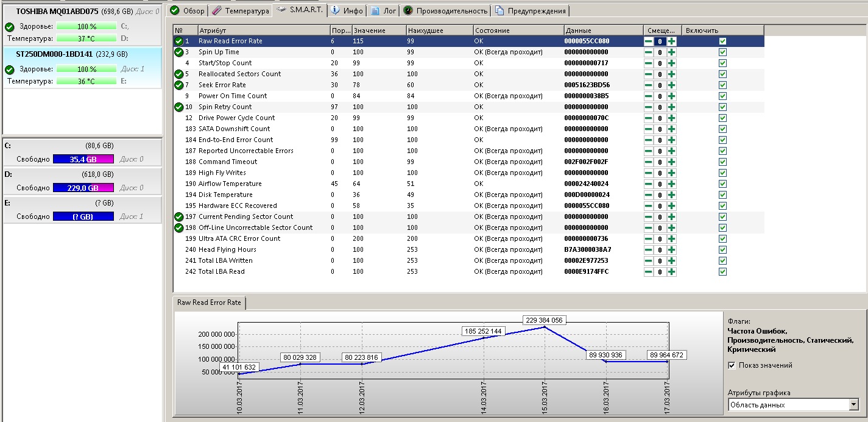The height and width of the screenshot is (422, 868).
Task: Switch to the Температура tab
Action: 241,10
